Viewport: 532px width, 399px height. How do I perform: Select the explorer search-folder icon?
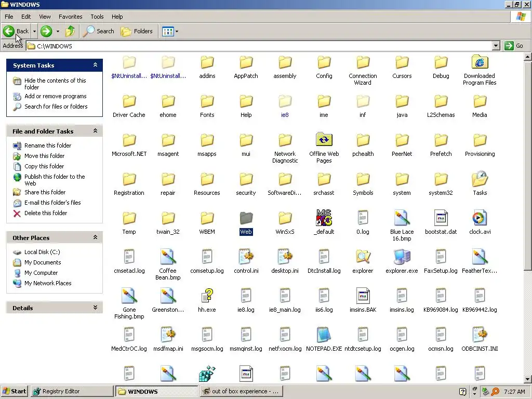pyautogui.click(x=363, y=257)
